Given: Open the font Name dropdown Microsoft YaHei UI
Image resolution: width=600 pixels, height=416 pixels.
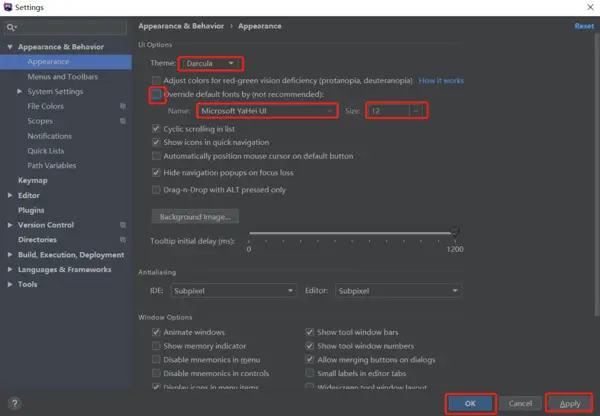Looking at the screenshot, I should 267,111.
